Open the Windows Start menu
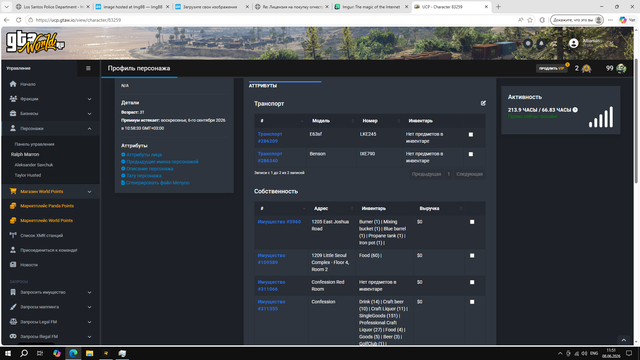The image size is (640, 360). (8, 353)
